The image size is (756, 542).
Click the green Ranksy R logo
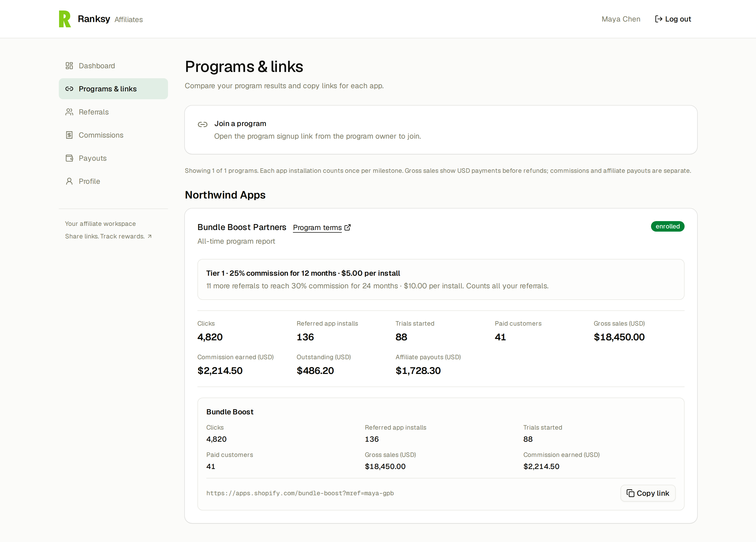tap(65, 19)
